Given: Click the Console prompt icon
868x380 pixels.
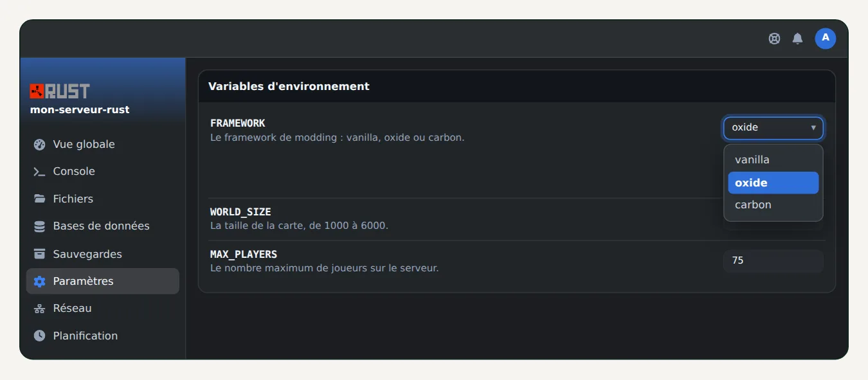Looking at the screenshot, I should tap(40, 172).
